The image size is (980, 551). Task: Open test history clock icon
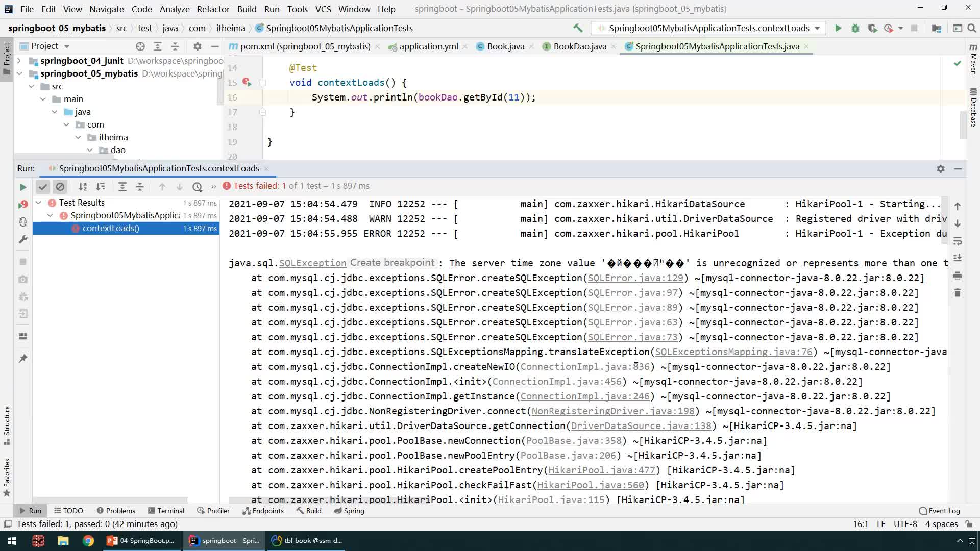(198, 187)
